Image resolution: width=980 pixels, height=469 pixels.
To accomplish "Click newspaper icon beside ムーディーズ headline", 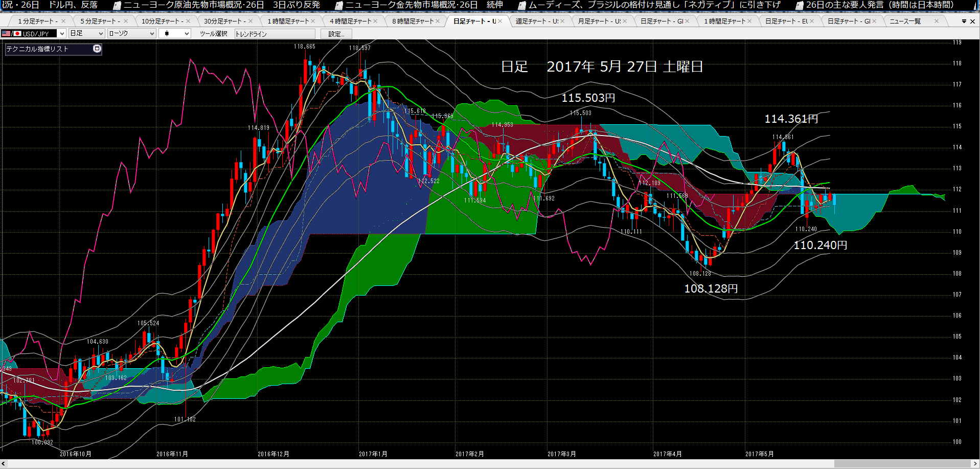I will click(522, 6).
